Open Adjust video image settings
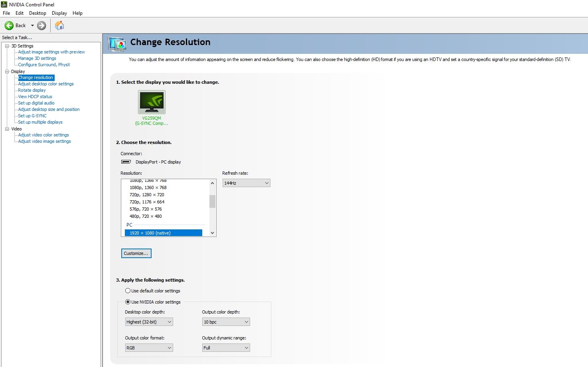Viewport: 588px width, 367px height. [44, 141]
